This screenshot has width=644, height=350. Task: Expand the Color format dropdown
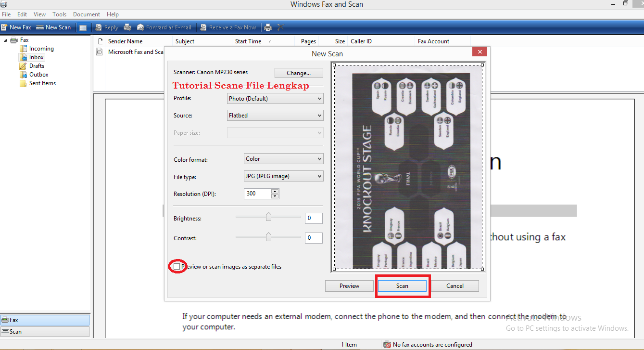[x=283, y=158]
